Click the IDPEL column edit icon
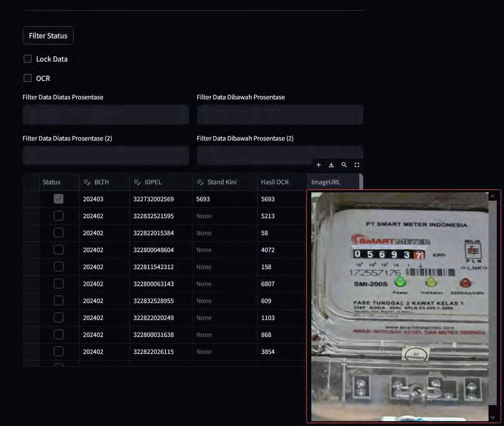504x426 pixels. tap(137, 182)
